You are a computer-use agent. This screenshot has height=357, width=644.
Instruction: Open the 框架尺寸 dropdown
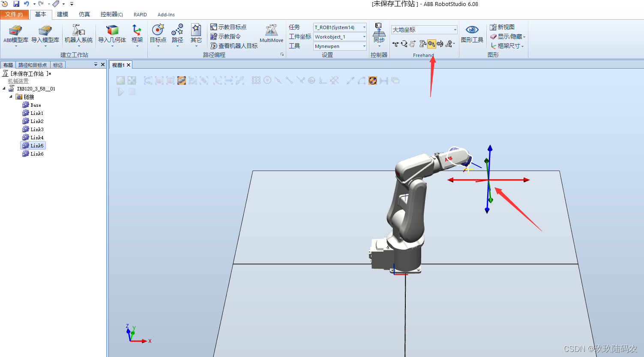(x=508, y=46)
